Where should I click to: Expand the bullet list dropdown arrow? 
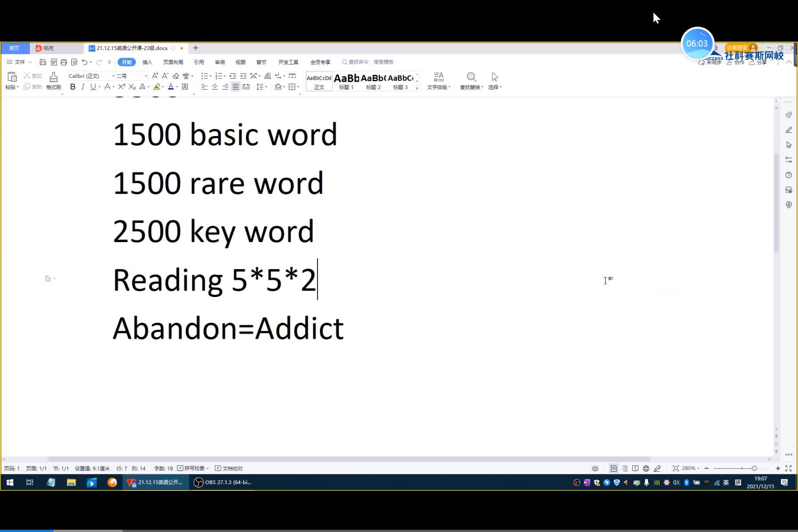click(210, 76)
